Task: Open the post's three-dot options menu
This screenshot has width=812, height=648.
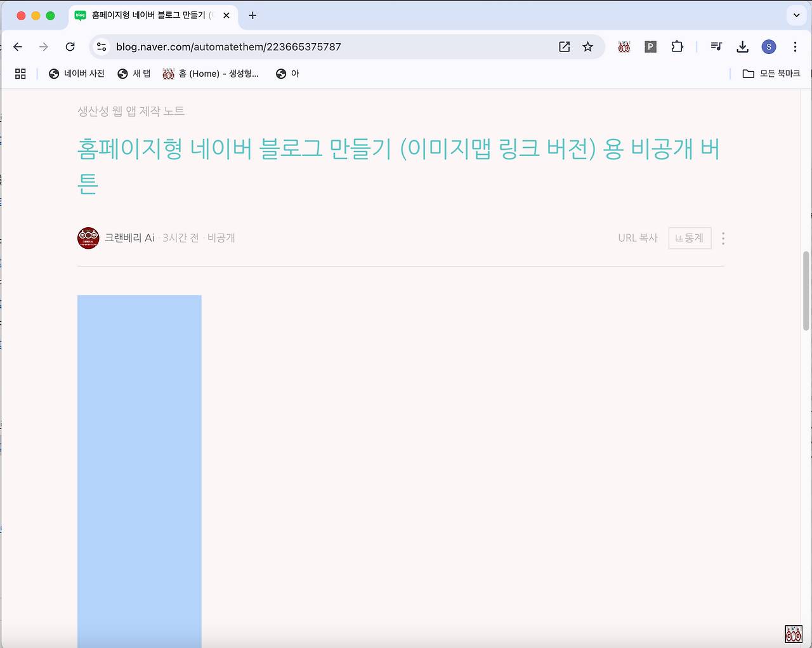Action: click(723, 238)
